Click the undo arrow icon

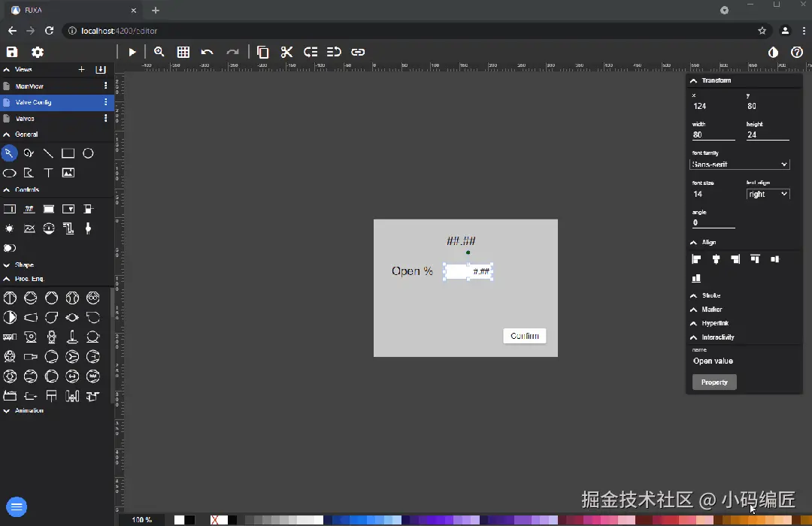tap(208, 52)
